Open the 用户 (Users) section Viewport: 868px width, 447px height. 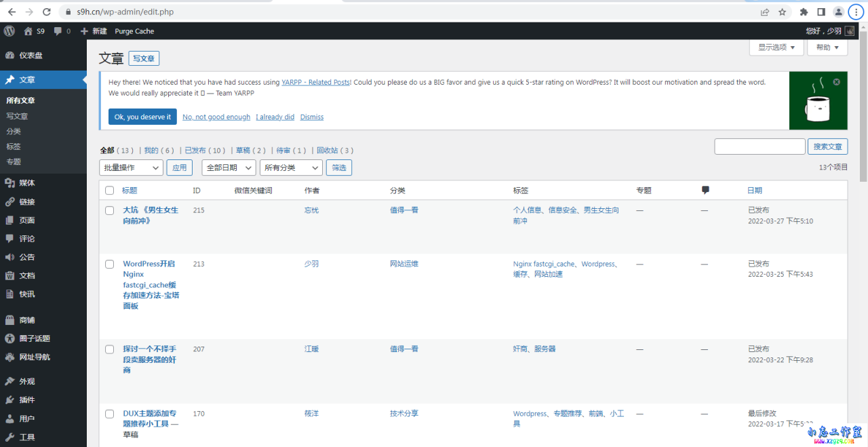(26, 418)
